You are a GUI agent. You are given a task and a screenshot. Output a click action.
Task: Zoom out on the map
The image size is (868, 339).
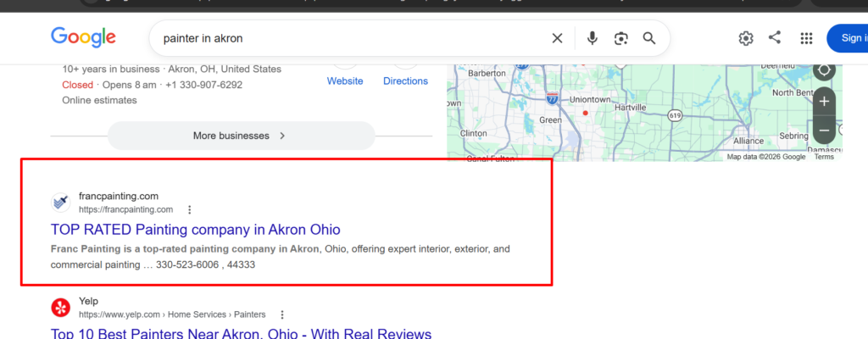point(824,131)
